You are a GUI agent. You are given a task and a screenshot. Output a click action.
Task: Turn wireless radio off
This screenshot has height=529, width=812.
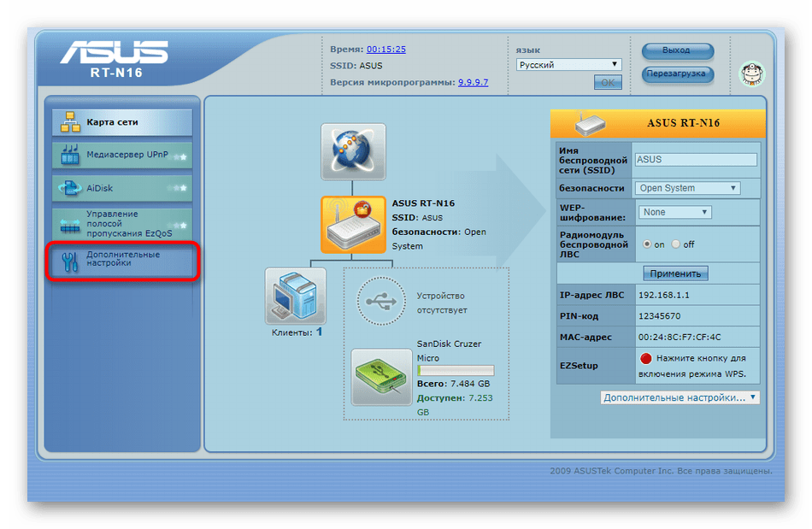pyautogui.click(x=676, y=244)
